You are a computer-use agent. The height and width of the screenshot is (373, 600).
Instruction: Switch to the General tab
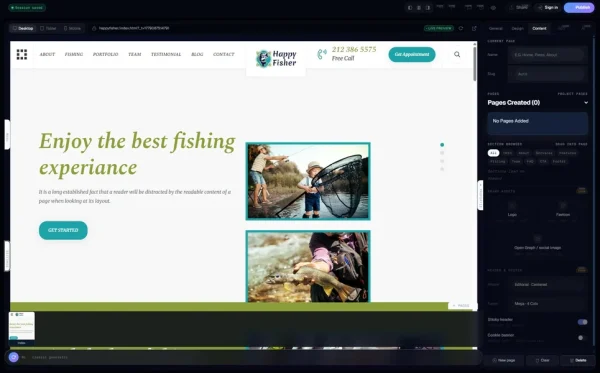pos(496,28)
